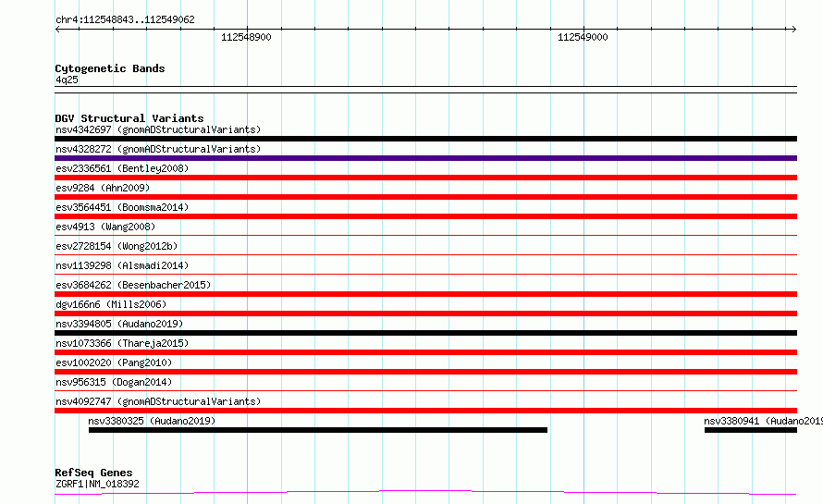The width and height of the screenshot is (823, 504).
Task: Click the esv3564451 (Boomsma2014) label
Action: (122, 207)
